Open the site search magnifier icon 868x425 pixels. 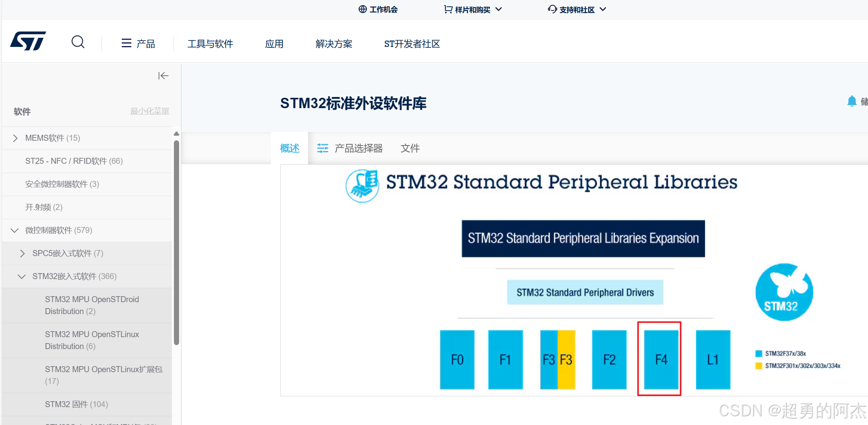(x=78, y=42)
